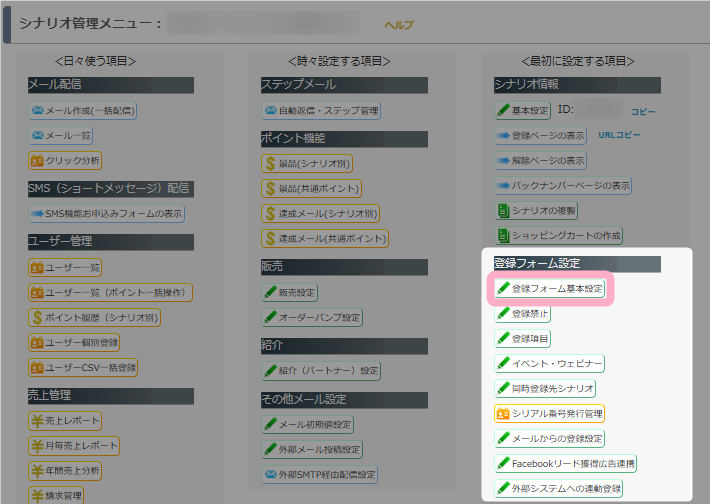Image resolution: width=710 pixels, height=504 pixels.
Task: Open シナリオの複製 copy button
Action: point(536,211)
